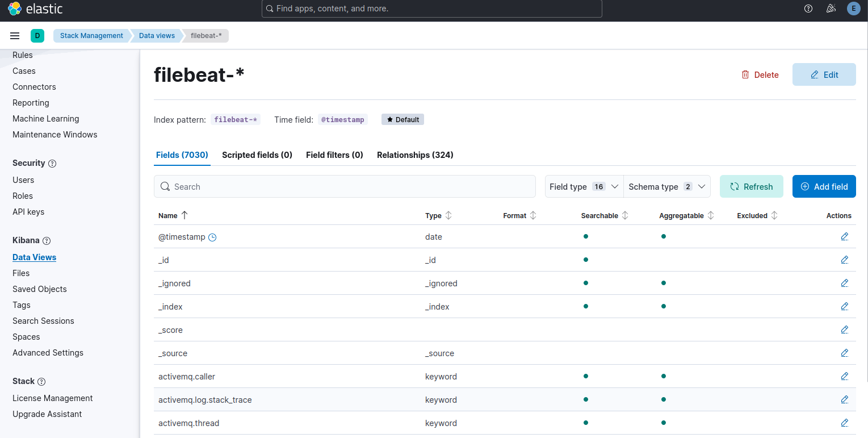
Task: Click the D space selector icon
Action: coord(37,35)
